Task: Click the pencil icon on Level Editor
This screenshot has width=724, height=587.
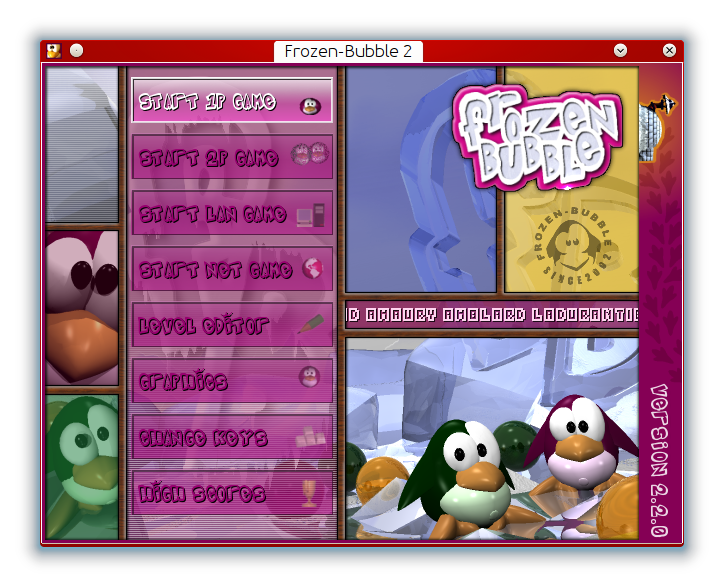Action: point(311,323)
